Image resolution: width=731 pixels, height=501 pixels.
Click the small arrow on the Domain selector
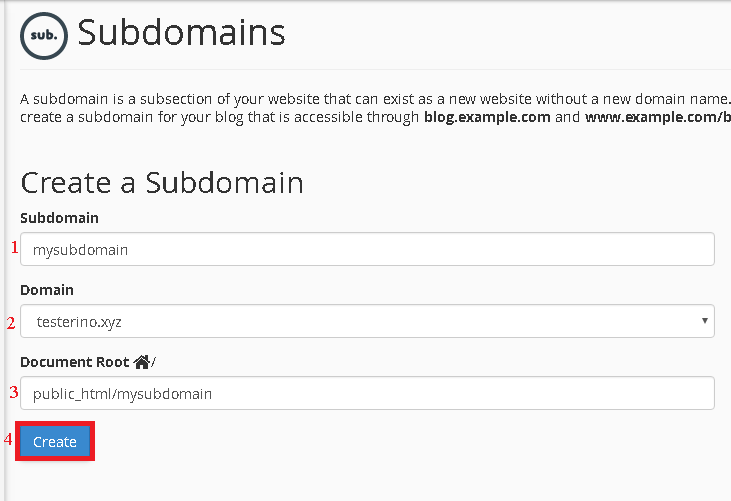[x=705, y=321]
